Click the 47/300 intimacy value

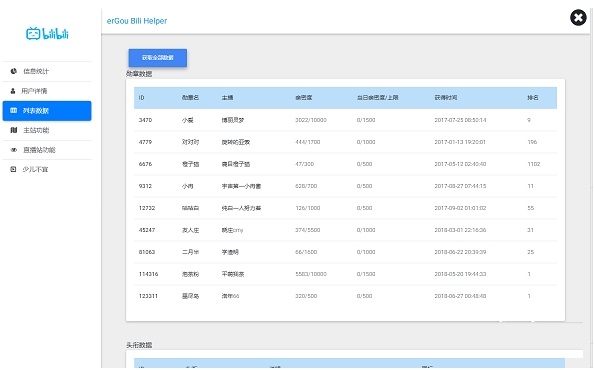pos(305,164)
